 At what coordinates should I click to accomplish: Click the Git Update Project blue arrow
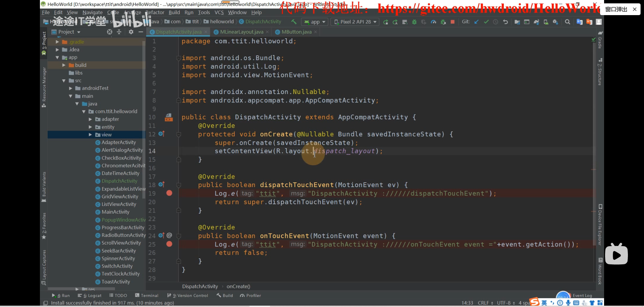click(x=476, y=22)
